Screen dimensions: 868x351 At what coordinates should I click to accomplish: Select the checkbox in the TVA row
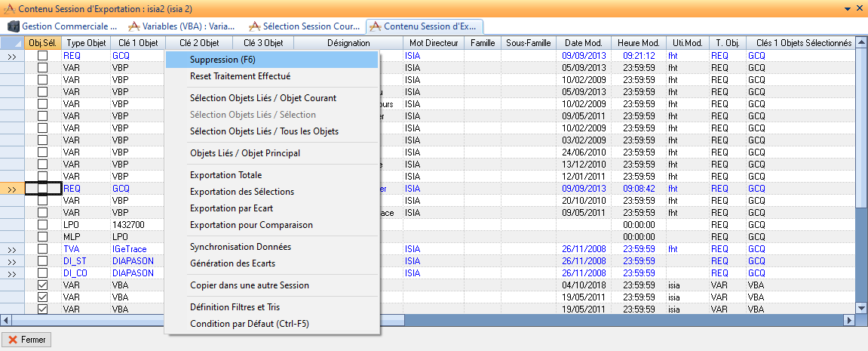pos(43,249)
